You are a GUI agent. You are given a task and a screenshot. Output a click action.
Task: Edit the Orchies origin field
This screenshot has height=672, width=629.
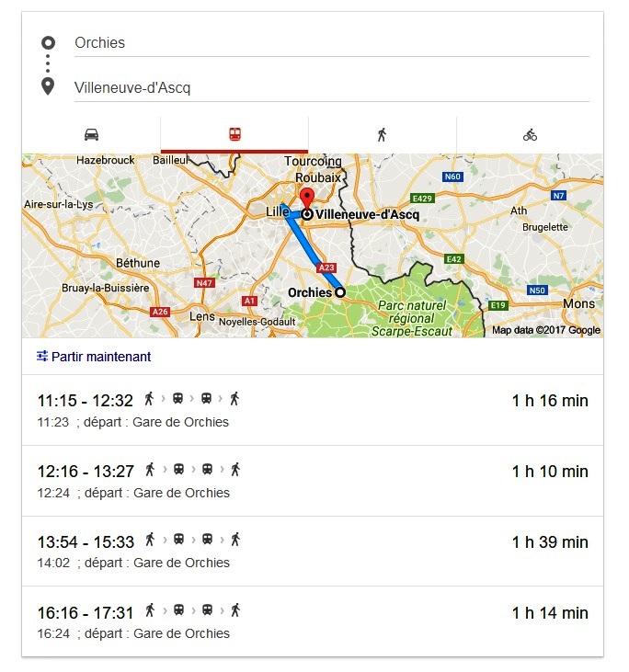[332, 43]
